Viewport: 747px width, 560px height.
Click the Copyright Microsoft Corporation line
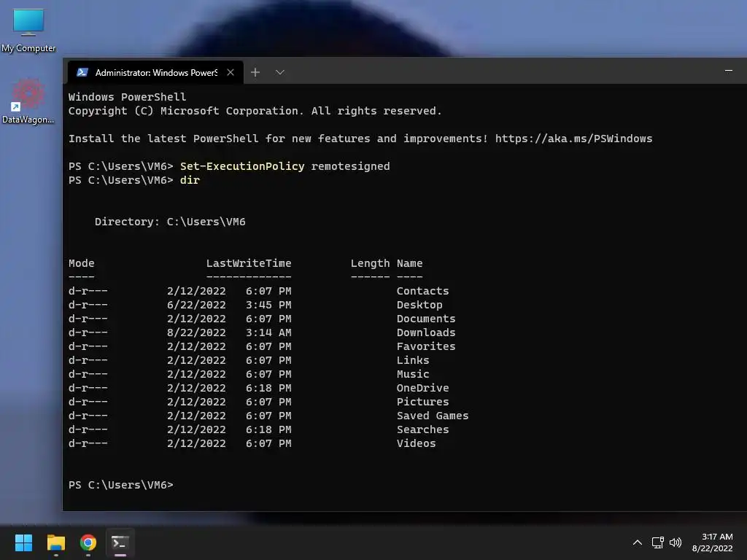[x=255, y=111]
